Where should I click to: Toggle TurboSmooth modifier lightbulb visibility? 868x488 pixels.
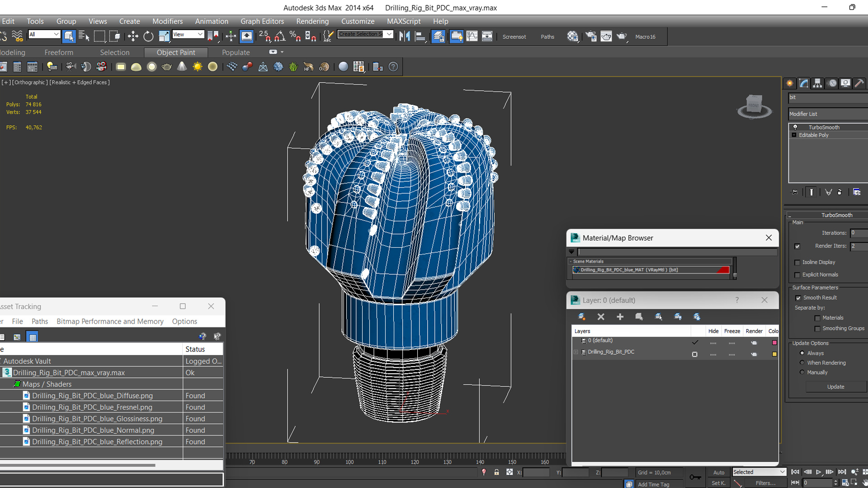[x=795, y=127]
